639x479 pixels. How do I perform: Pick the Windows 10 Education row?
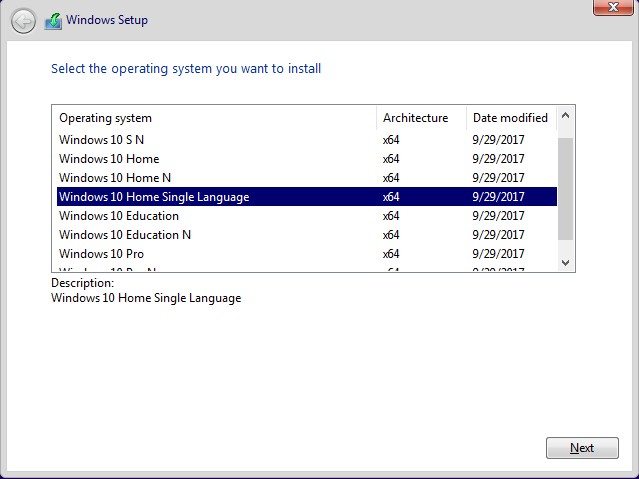pyautogui.click(x=307, y=216)
